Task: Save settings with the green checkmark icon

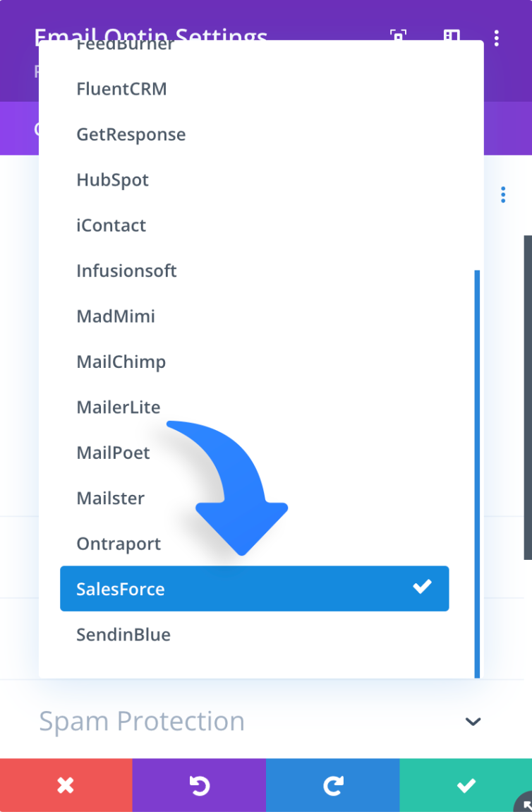Action: (466, 784)
